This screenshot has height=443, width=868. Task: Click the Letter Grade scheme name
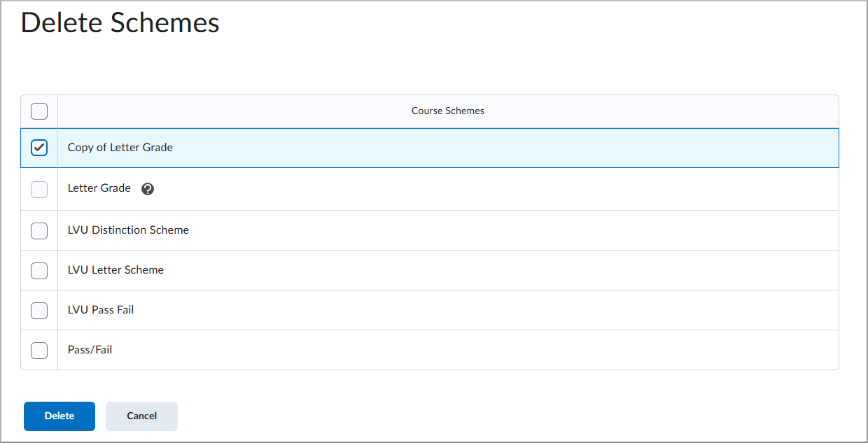99,188
